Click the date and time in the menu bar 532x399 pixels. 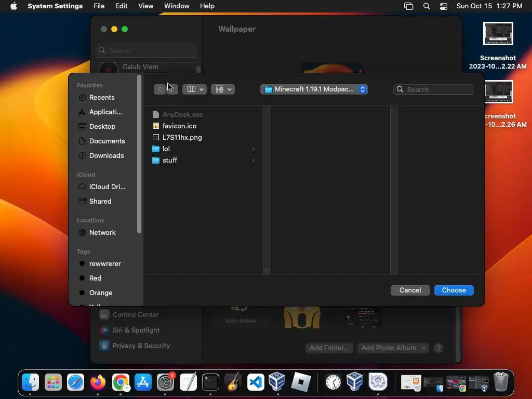[x=489, y=6]
